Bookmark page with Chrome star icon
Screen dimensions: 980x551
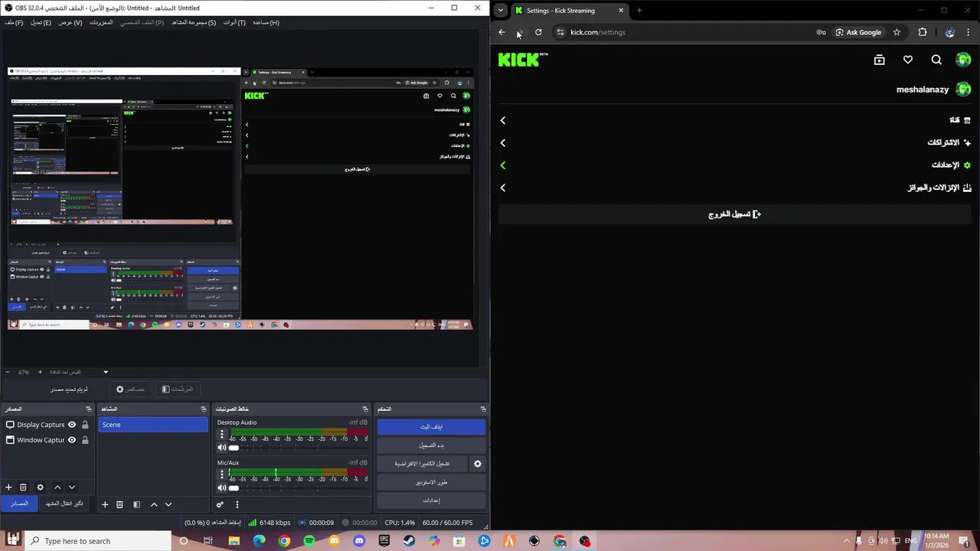coord(897,32)
